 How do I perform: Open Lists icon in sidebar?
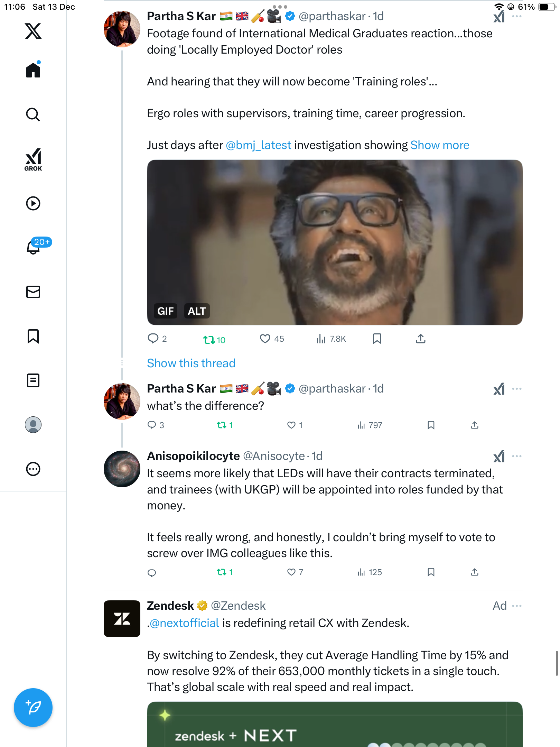(33, 380)
